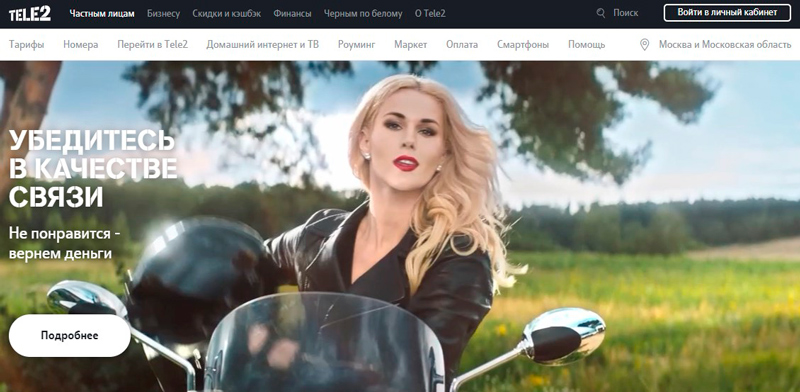Click the search magnifier icon
This screenshot has height=392, width=800.
[601, 13]
